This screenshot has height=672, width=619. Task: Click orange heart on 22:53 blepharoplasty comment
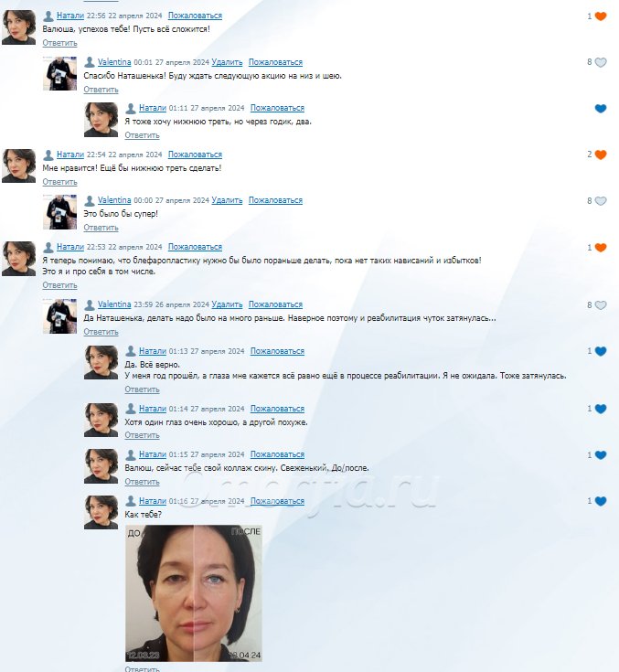[601, 248]
